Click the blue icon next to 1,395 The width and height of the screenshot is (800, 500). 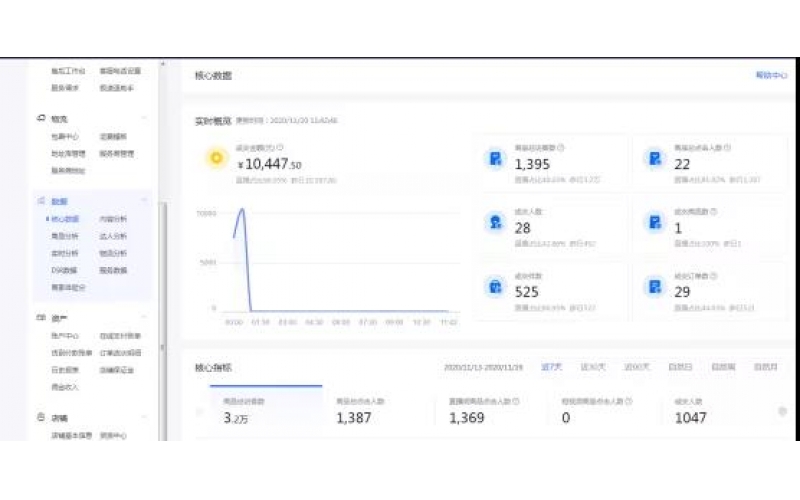(495, 158)
